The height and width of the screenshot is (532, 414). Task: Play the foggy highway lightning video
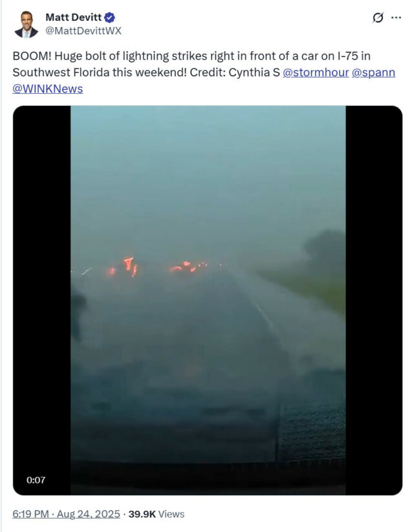208,300
